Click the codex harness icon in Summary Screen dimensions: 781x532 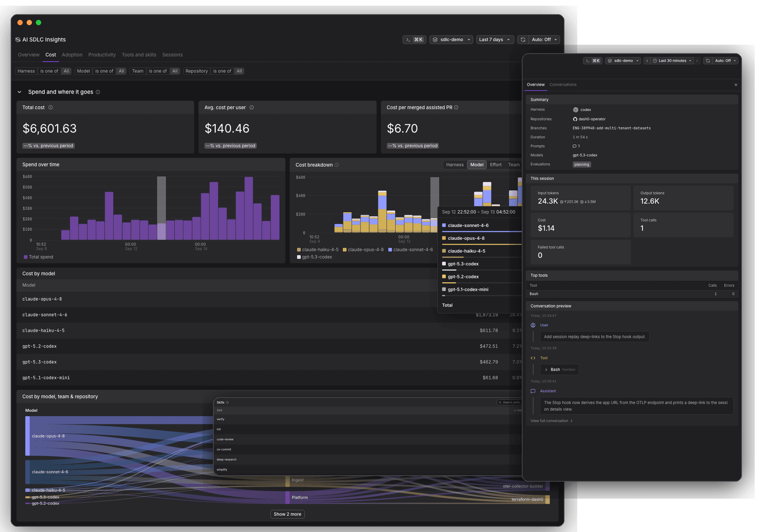pyautogui.click(x=575, y=110)
